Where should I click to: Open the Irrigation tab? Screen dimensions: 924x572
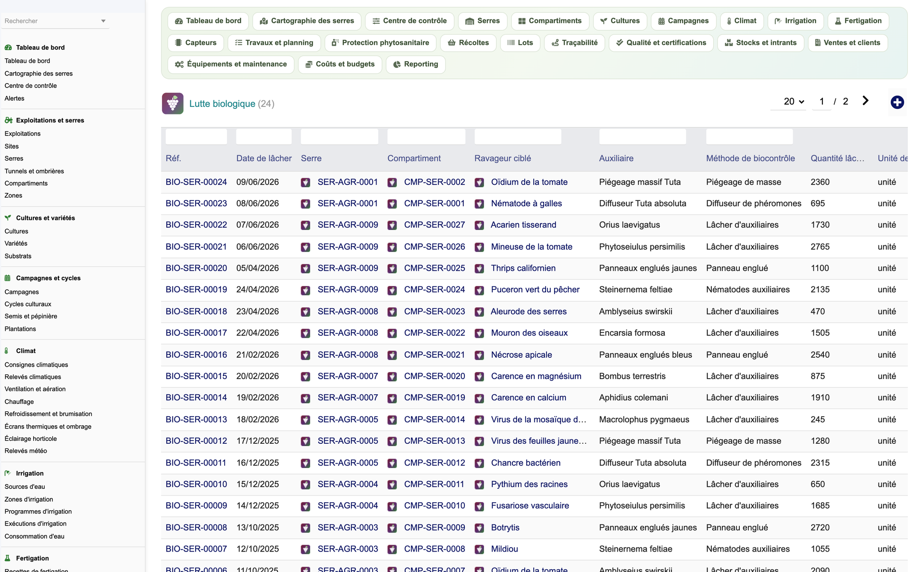click(795, 21)
